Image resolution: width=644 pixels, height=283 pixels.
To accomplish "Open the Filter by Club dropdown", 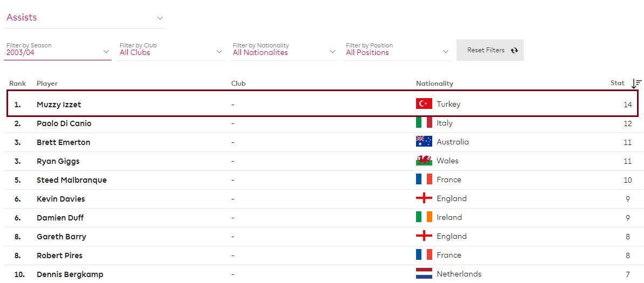I will pyautogui.click(x=170, y=52).
